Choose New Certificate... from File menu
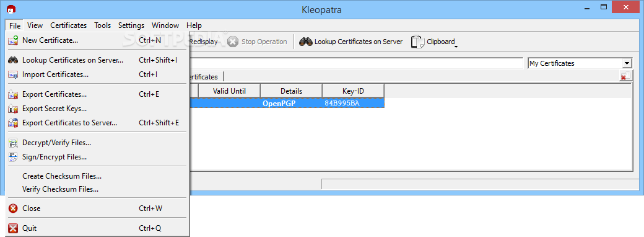Image resolution: width=644 pixels, height=237 pixels. click(97, 40)
